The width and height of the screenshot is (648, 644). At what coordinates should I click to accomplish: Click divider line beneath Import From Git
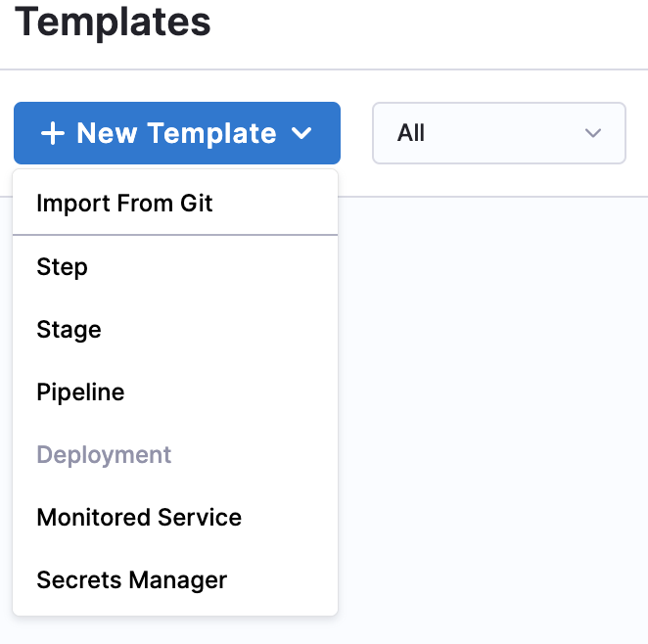click(x=175, y=235)
